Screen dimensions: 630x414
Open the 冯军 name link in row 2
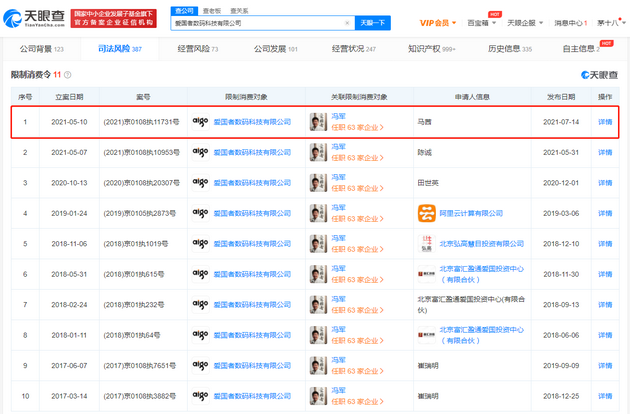tap(338, 147)
